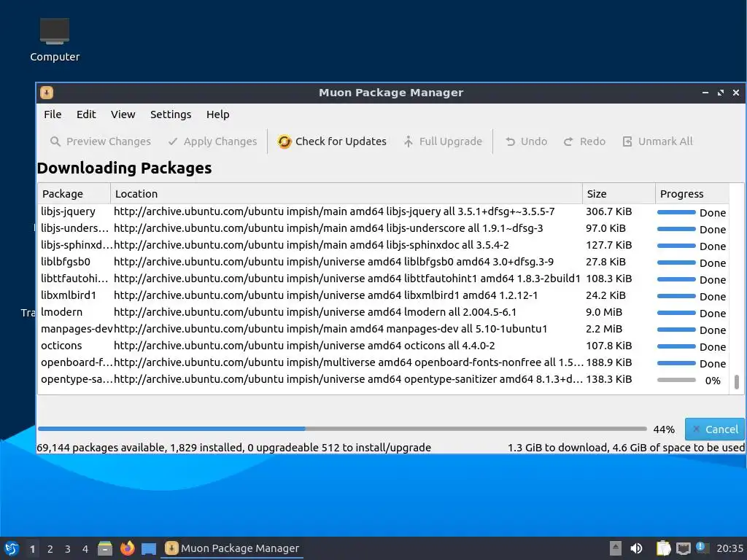The image size is (747, 560).
Task: Select the octicons package row
Action: [x=384, y=346]
